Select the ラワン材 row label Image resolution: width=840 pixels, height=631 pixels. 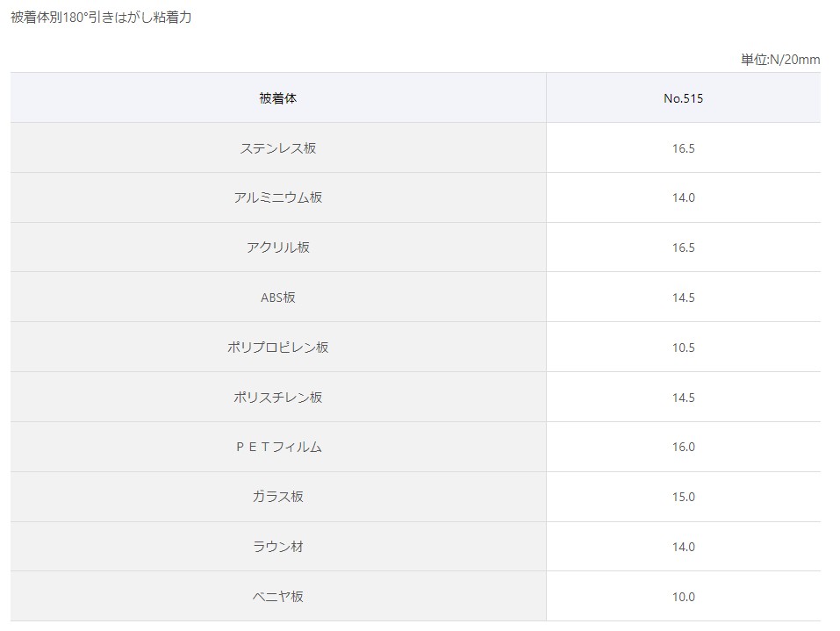click(278, 547)
